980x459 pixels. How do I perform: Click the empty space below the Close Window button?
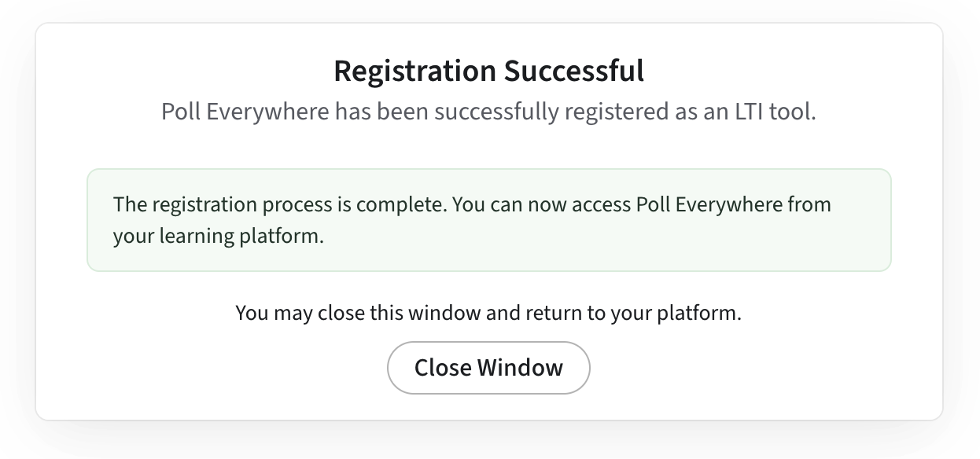click(x=488, y=405)
